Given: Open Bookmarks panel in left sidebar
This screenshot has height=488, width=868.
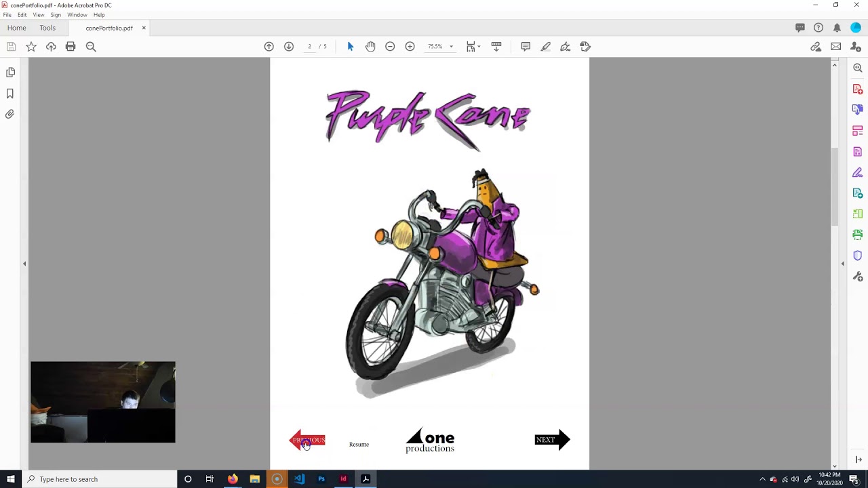Looking at the screenshot, I should (10, 94).
